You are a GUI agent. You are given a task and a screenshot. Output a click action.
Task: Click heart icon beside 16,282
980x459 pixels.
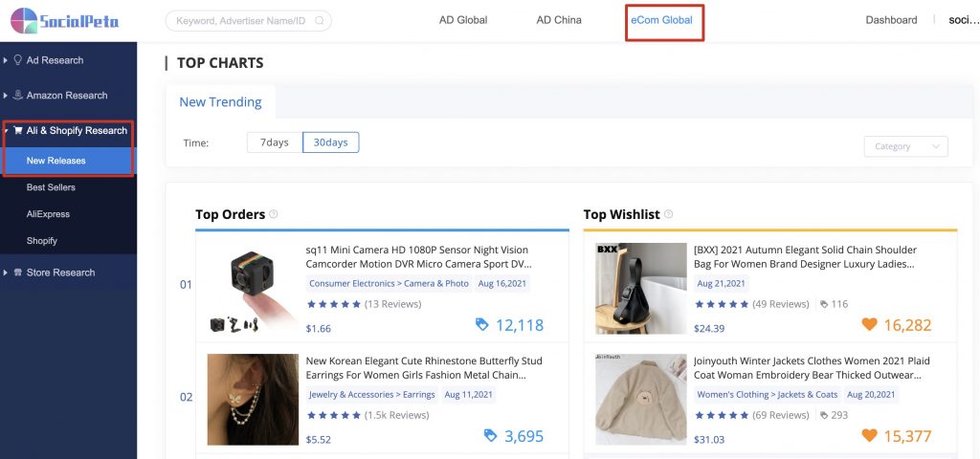(869, 324)
